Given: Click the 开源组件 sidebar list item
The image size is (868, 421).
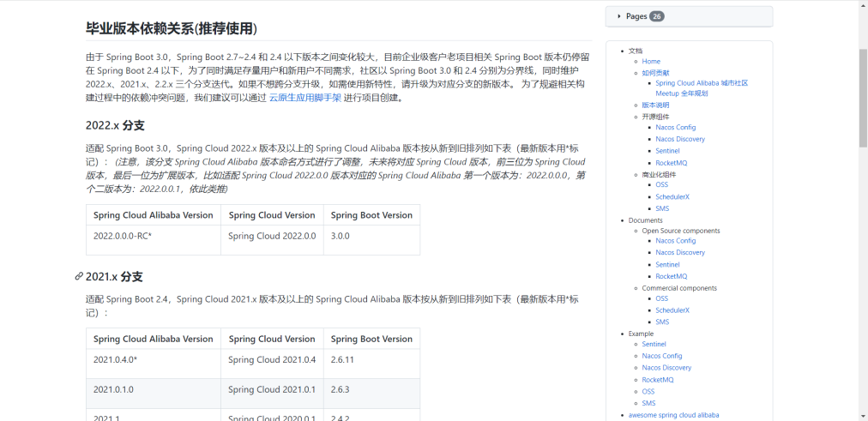Looking at the screenshot, I should 655,117.
